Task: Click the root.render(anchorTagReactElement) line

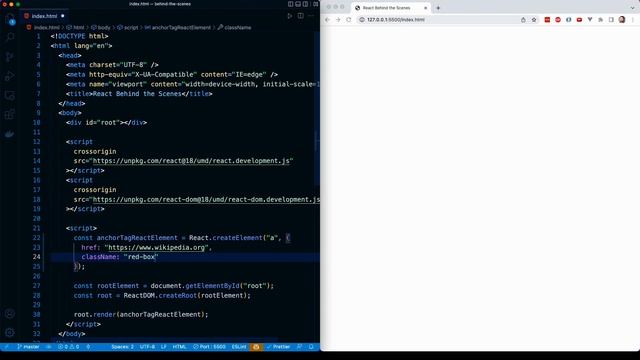Action: click(141, 314)
